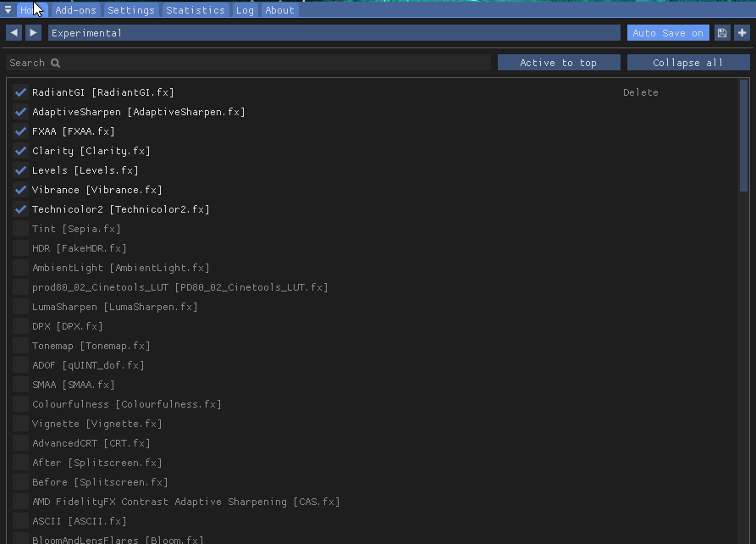Open the Add-ons tab
This screenshot has width=756, height=544.
point(75,9)
